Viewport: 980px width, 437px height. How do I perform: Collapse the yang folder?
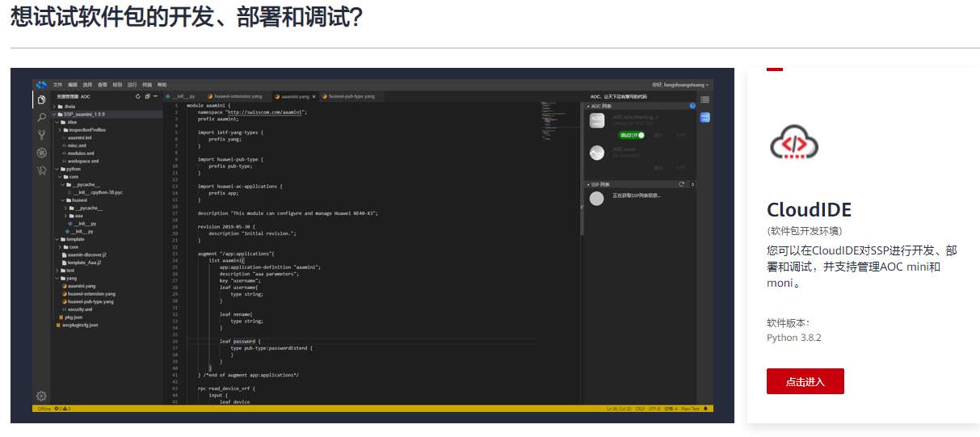click(x=57, y=278)
